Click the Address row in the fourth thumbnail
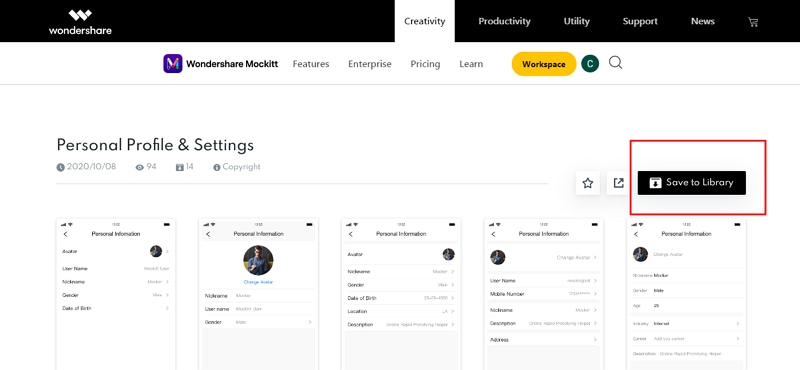 coord(543,339)
